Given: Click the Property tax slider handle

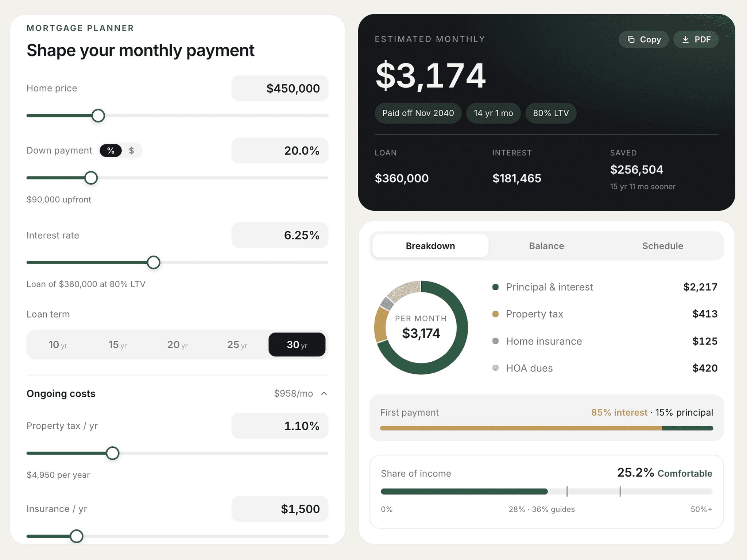Looking at the screenshot, I should [x=113, y=453].
